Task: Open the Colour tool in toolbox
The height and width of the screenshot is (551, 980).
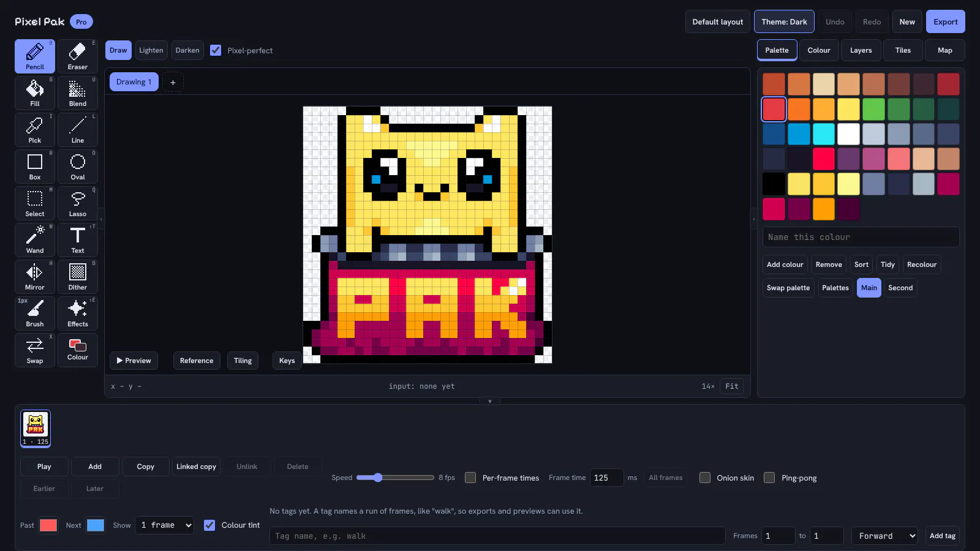Action: (x=78, y=350)
